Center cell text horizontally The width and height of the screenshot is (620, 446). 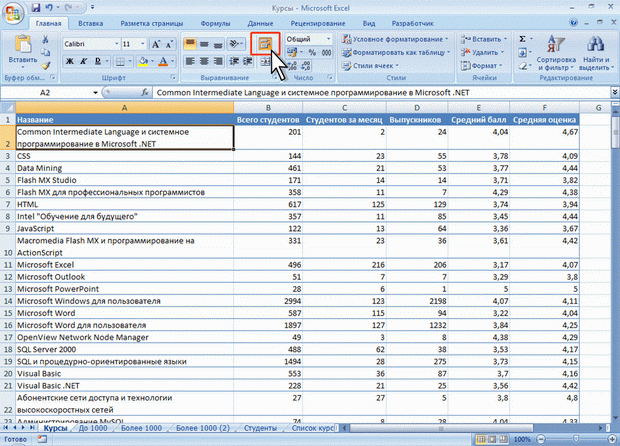[204, 61]
